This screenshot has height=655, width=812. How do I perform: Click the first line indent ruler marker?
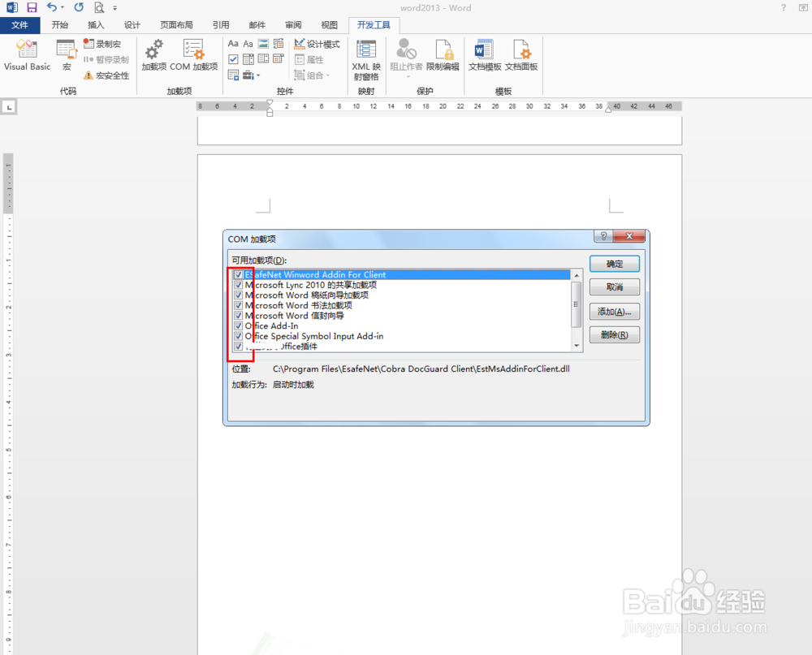(x=270, y=103)
